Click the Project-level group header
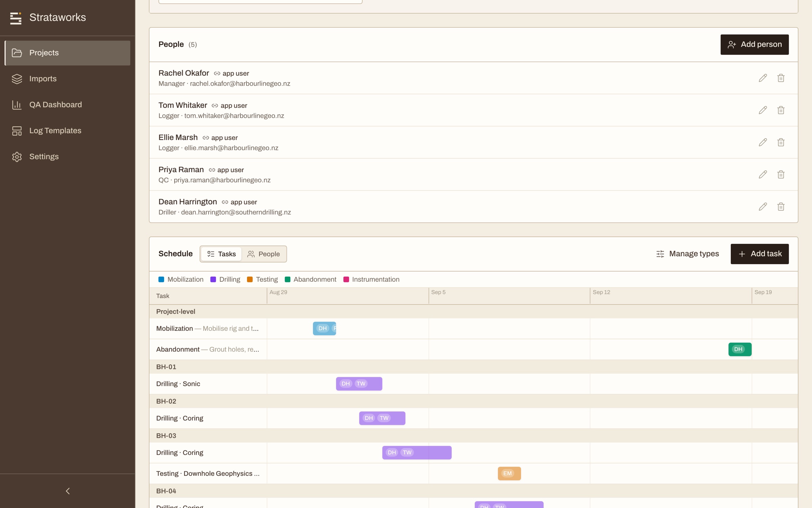 tap(473, 312)
